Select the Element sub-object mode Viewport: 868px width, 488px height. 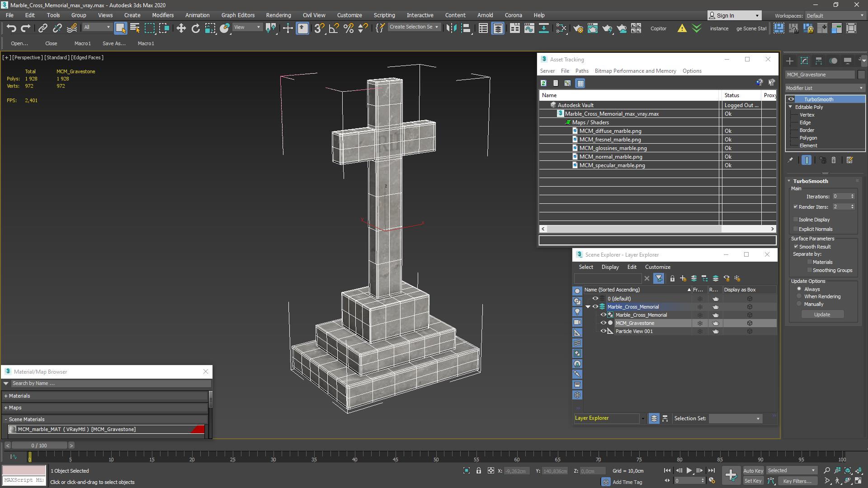[x=808, y=145]
